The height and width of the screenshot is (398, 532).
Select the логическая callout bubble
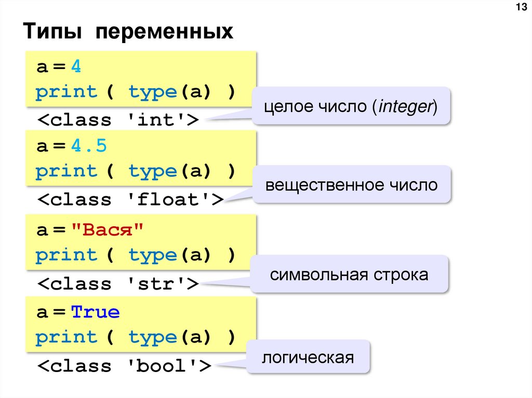tap(308, 356)
